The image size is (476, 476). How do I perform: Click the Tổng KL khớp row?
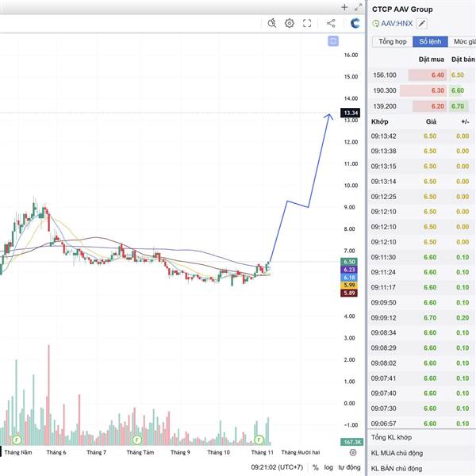point(422,437)
